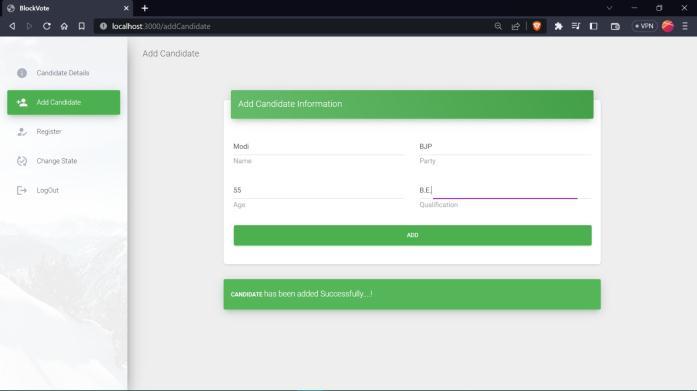The image size is (697, 391).
Task: Click the browser forward arrow
Action: (29, 26)
